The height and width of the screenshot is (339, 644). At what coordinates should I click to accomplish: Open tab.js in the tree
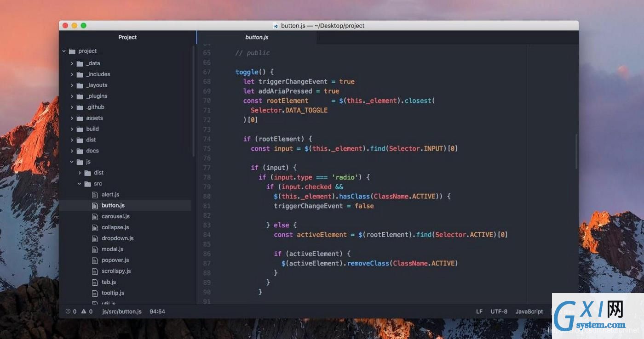(109, 282)
